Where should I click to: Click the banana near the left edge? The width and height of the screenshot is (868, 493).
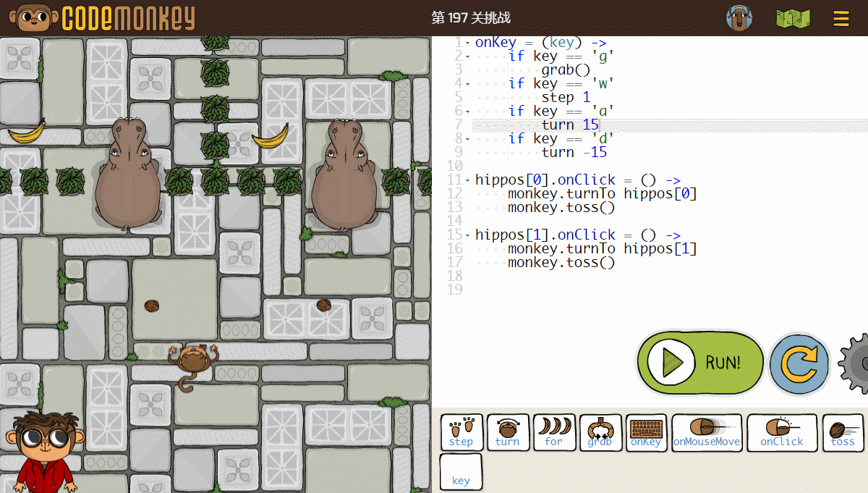pyautogui.click(x=27, y=131)
